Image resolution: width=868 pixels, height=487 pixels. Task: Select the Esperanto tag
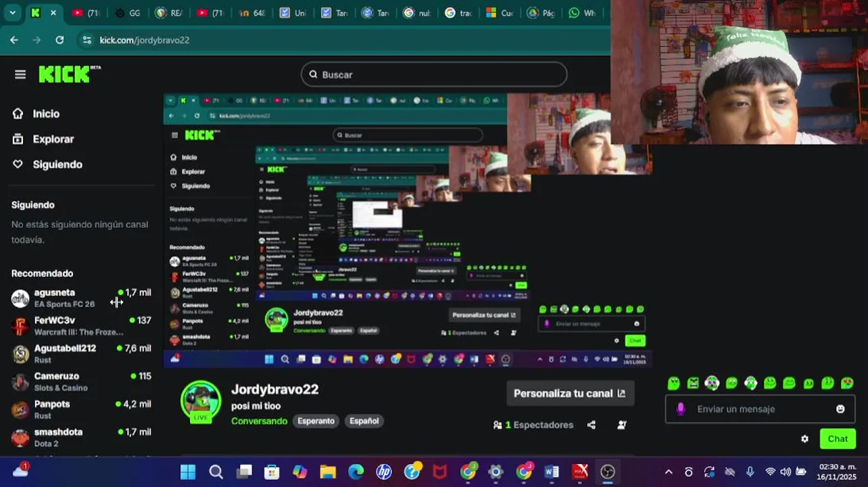(x=316, y=421)
